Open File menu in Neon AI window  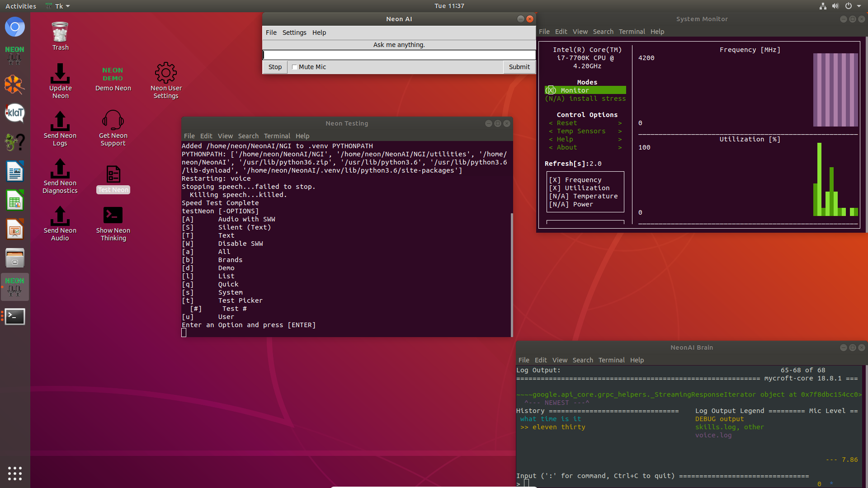271,33
